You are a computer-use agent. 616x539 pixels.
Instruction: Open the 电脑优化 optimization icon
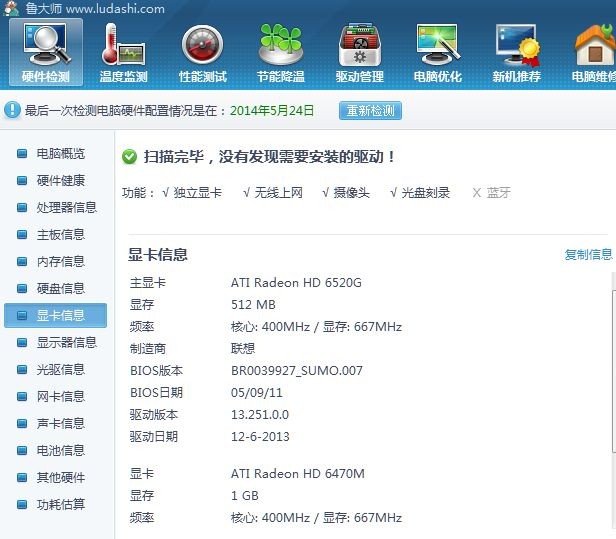[437, 52]
